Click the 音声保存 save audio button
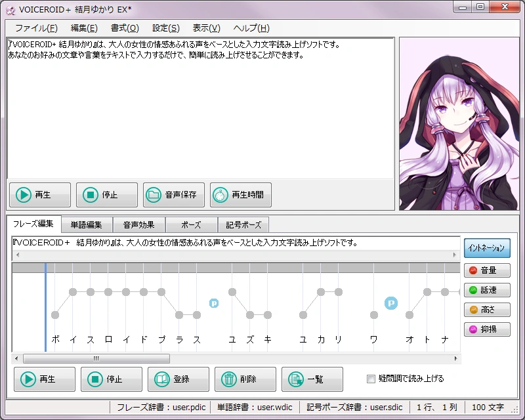The width and height of the screenshot is (525, 420). click(x=174, y=195)
